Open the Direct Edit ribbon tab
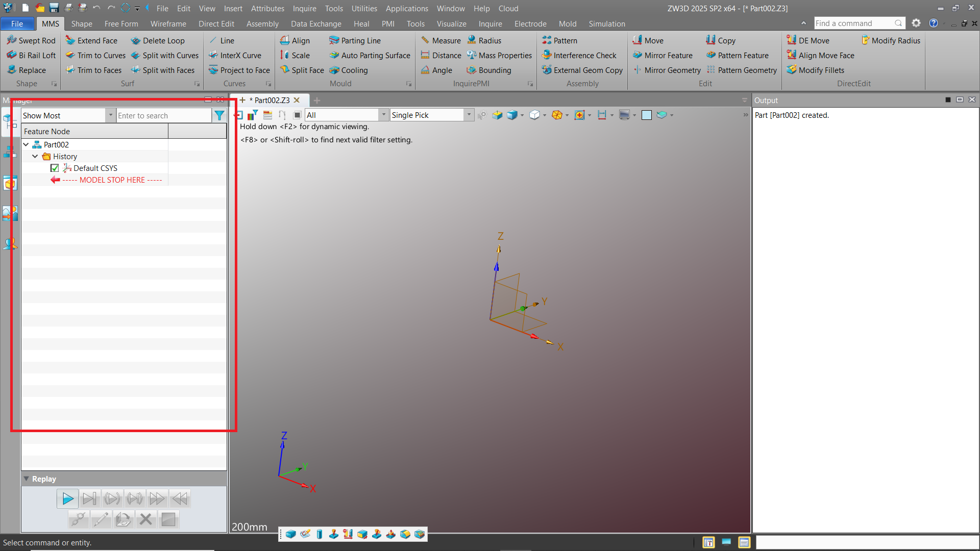This screenshot has width=980, height=551. pos(216,23)
